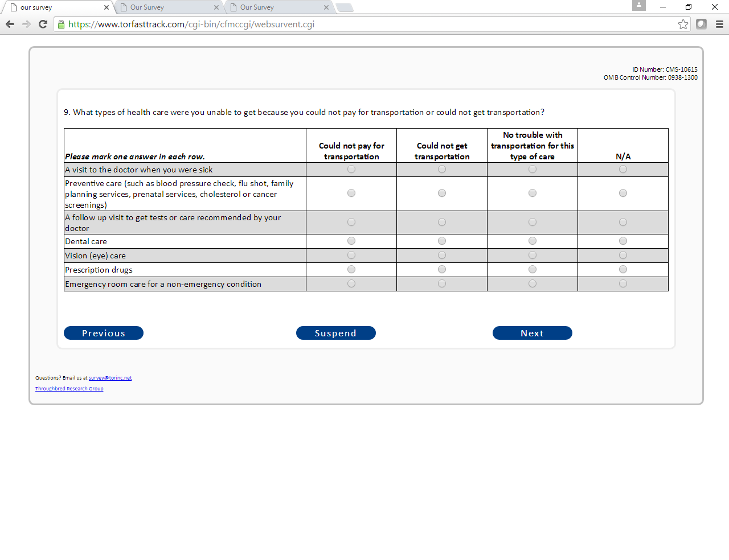Choose N/A for doctor visit when sick
The width and height of the screenshot is (729, 560).
pos(623,169)
